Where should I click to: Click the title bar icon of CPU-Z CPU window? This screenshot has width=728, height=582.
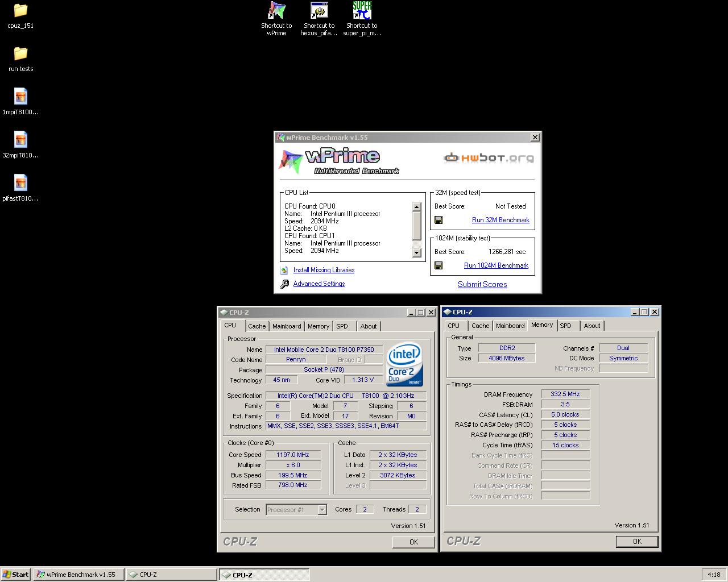coord(224,313)
